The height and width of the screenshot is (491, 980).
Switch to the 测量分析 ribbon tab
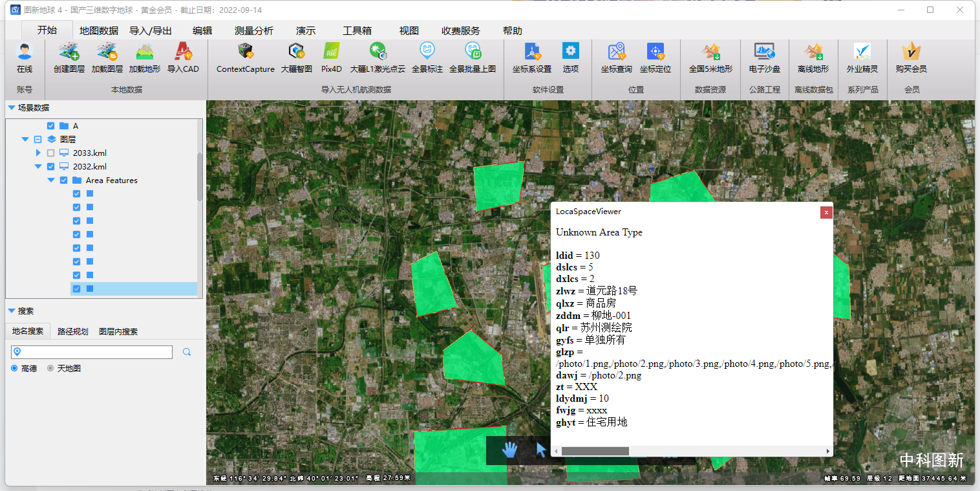coord(253,30)
